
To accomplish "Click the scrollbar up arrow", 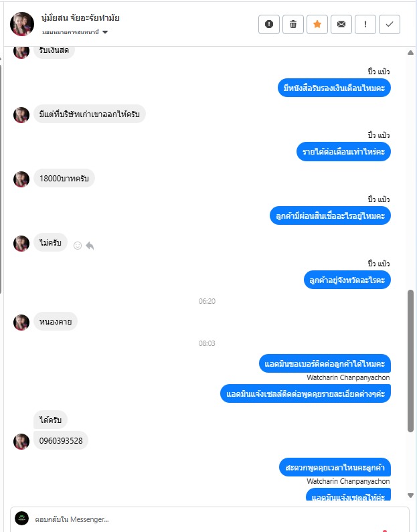I will (410, 52).
